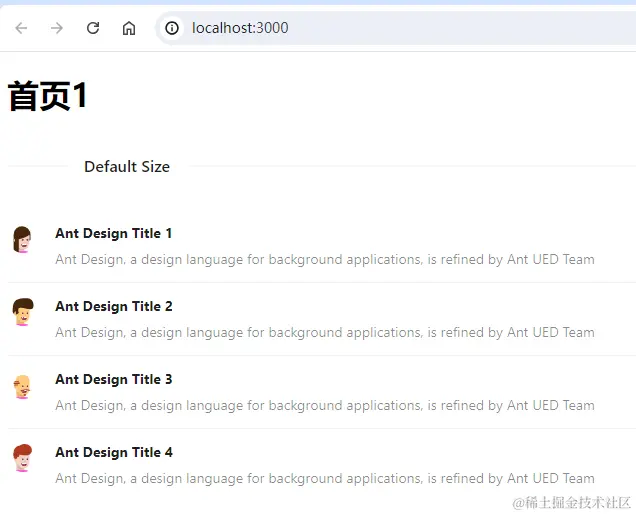Open the browser home page icon
This screenshot has height=515, width=636.
[x=129, y=28]
